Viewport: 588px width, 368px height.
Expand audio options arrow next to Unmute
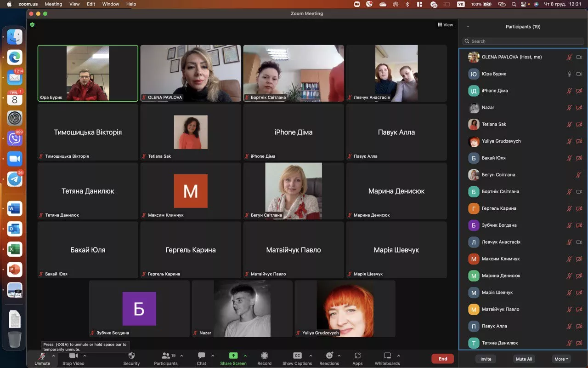pos(53,356)
